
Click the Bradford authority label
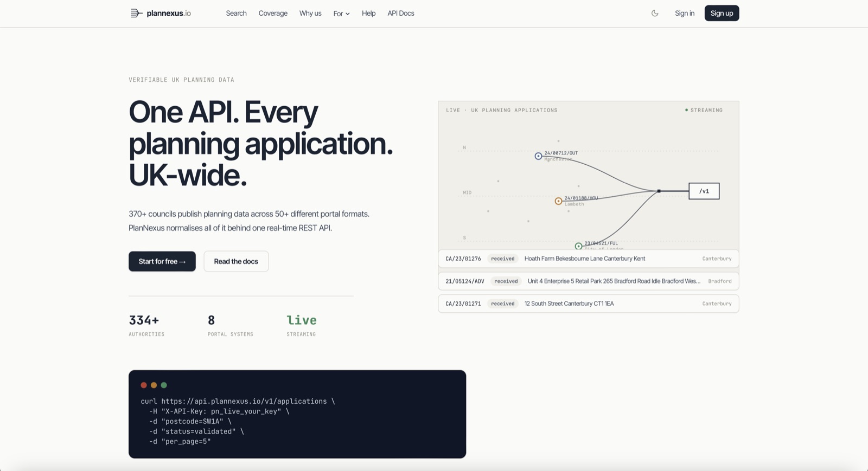click(x=720, y=281)
